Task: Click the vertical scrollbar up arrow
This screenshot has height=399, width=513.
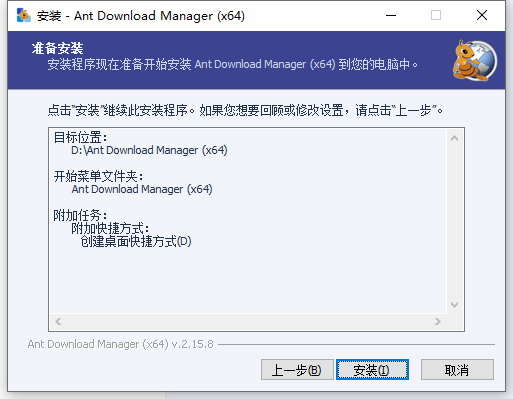Action: [454, 138]
